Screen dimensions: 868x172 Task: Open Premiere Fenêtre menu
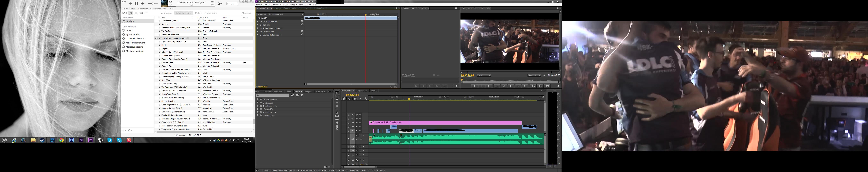click(308, 5)
